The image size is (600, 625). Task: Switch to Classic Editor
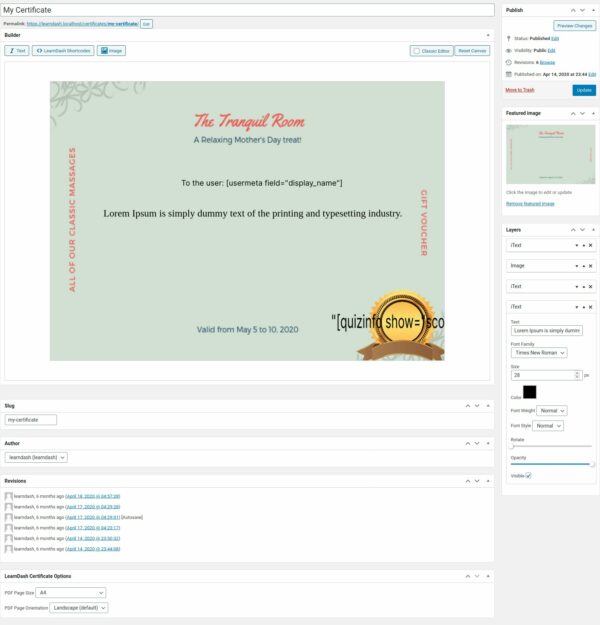click(x=431, y=50)
